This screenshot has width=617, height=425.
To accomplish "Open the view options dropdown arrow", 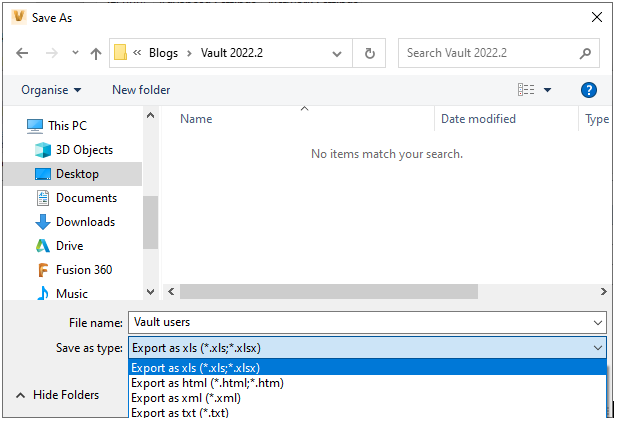I will click(547, 90).
